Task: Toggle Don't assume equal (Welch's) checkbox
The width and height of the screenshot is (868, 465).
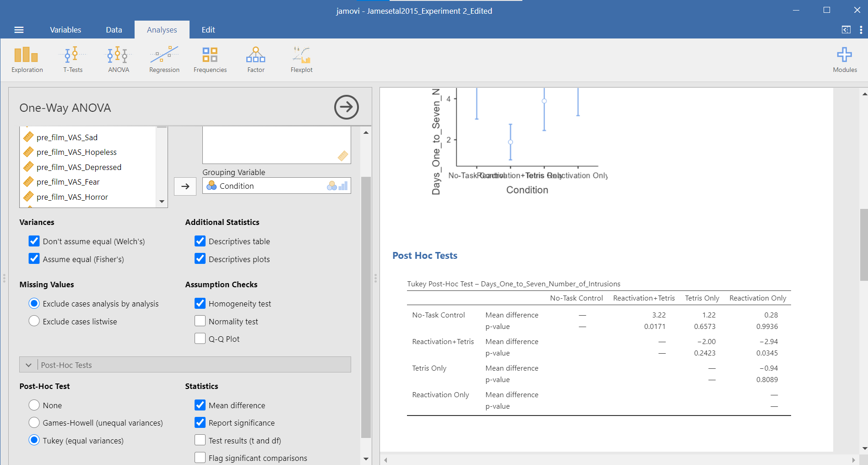Action: [x=34, y=241]
